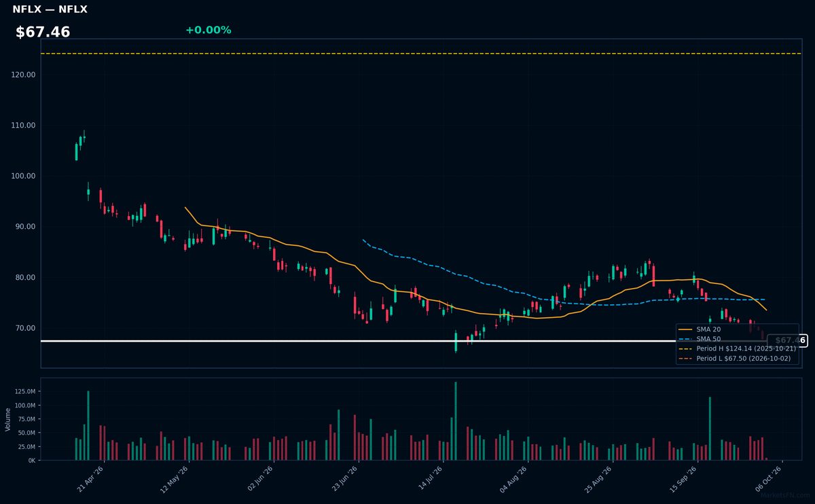
Task: Click the +0.00% change indicator
Action: point(208,30)
